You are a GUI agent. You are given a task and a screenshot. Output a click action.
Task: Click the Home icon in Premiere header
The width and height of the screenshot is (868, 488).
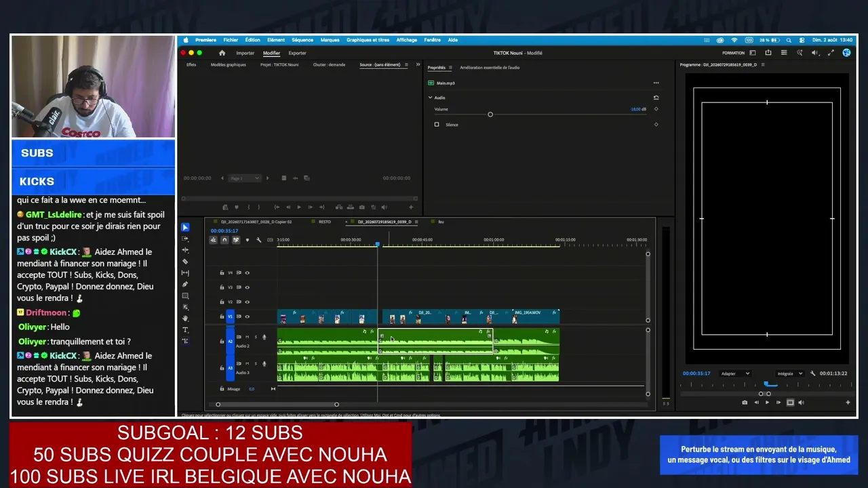(222, 53)
